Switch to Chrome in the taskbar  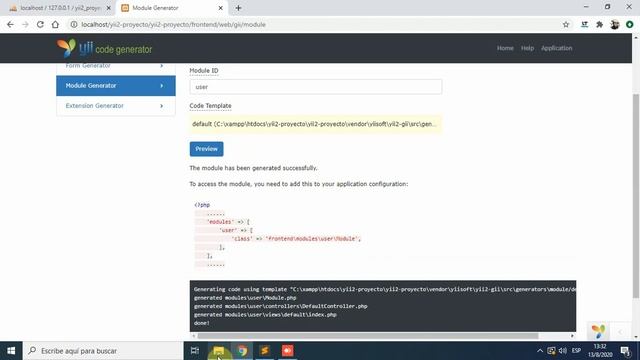(x=242, y=351)
